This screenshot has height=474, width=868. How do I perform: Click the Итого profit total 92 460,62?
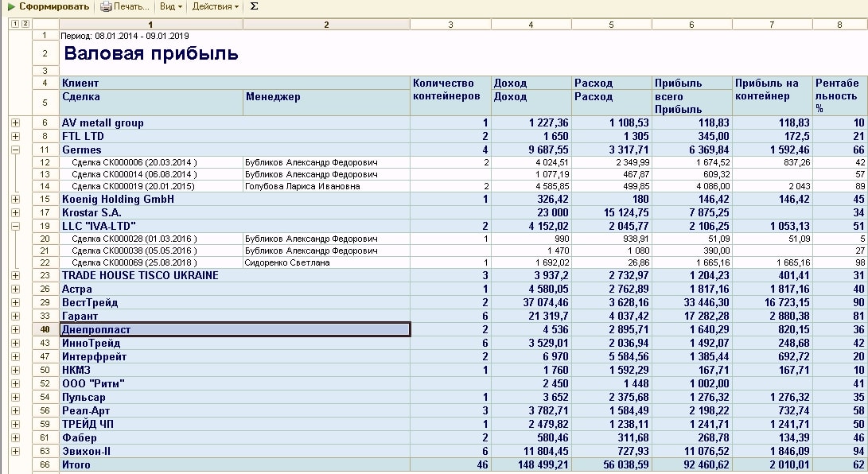(x=691, y=464)
